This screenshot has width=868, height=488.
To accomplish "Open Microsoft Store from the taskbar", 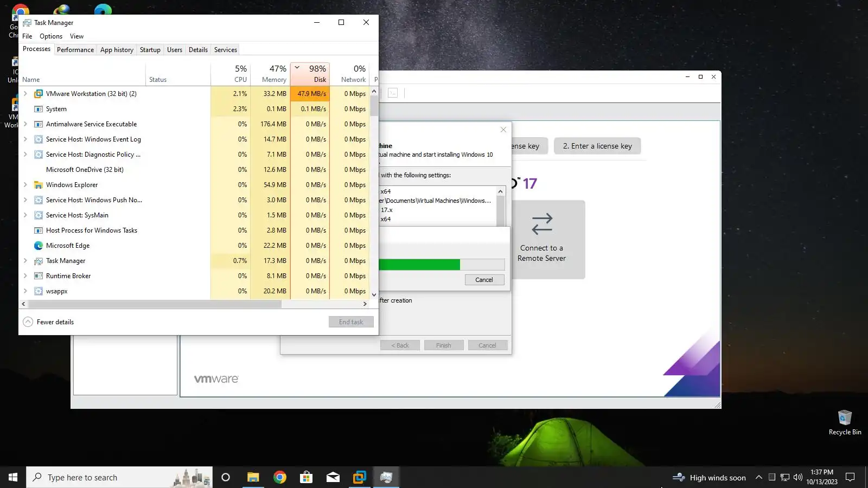I will pos(307,477).
